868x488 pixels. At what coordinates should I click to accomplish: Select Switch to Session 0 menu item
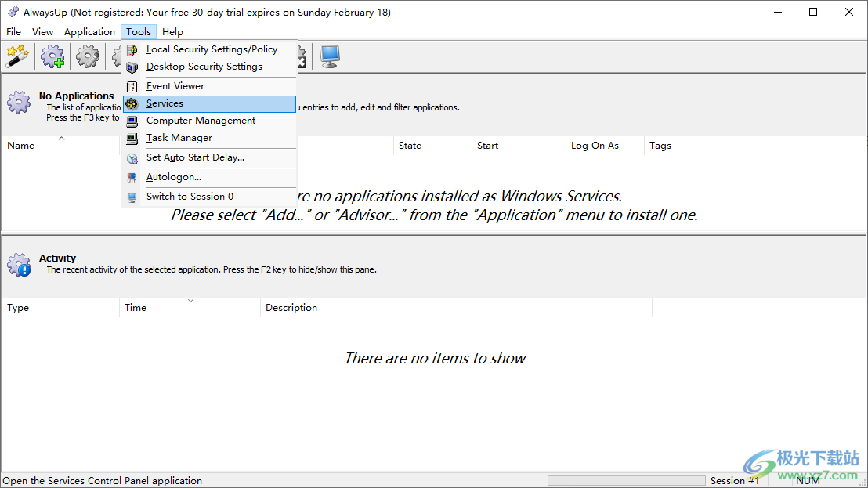coord(190,197)
